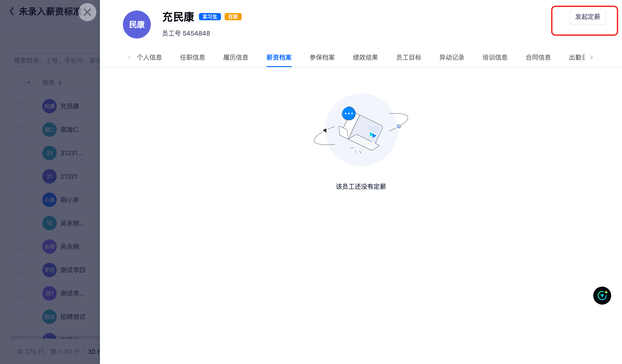Click the 民康 profile avatar in header
The height and width of the screenshot is (364, 622).
137,25
